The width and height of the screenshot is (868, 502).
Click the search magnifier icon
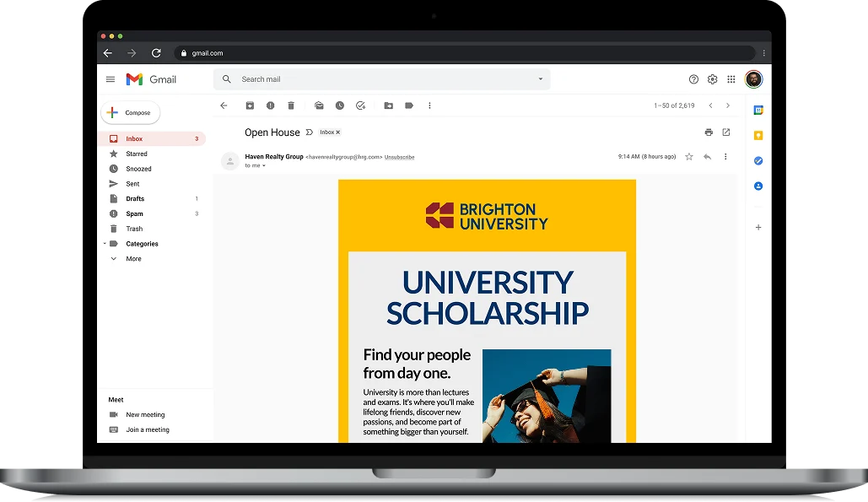click(226, 79)
